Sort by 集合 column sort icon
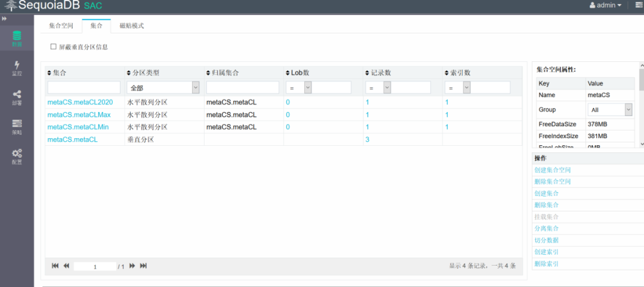This screenshot has width=644, height=287. 49,73
